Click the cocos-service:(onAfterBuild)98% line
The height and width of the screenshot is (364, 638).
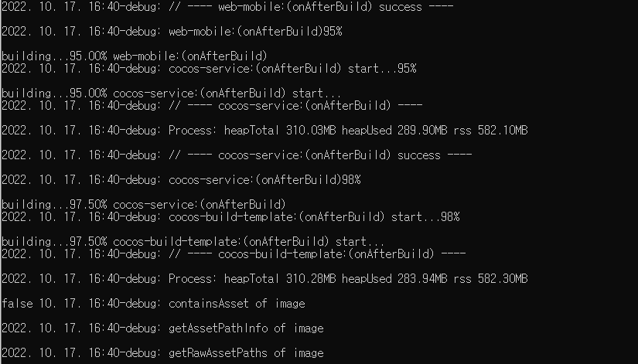181,179
